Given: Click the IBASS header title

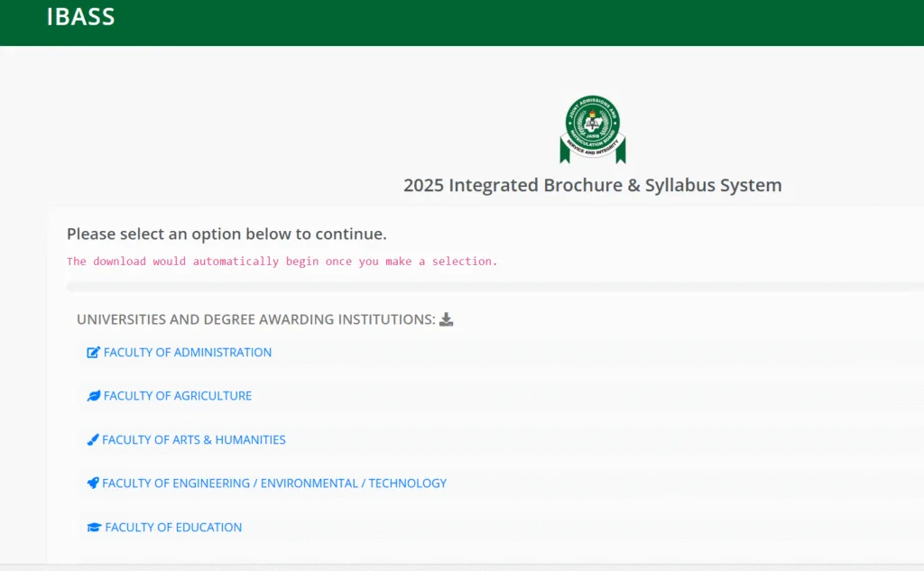Looking at the screenshot, I should 80,16.
